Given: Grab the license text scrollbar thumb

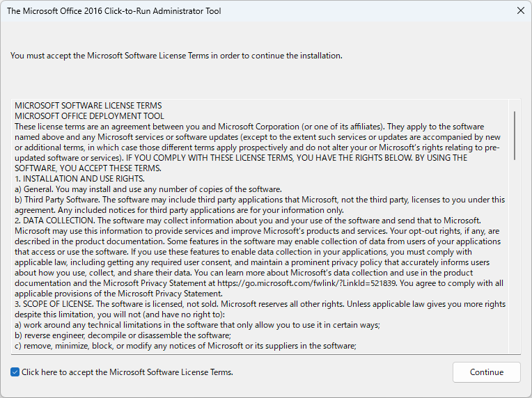Looking at the screenshot, I should point(515,136).
